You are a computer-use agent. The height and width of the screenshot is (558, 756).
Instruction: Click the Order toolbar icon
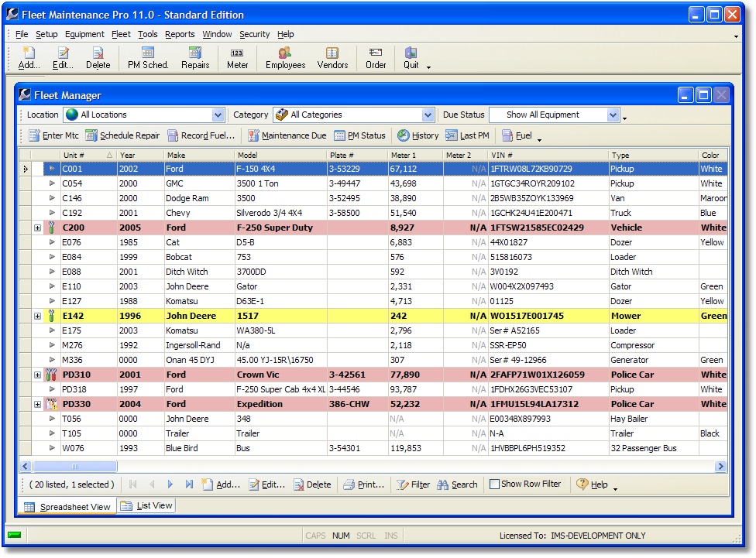pyautogui.click(x=375, y=58)
